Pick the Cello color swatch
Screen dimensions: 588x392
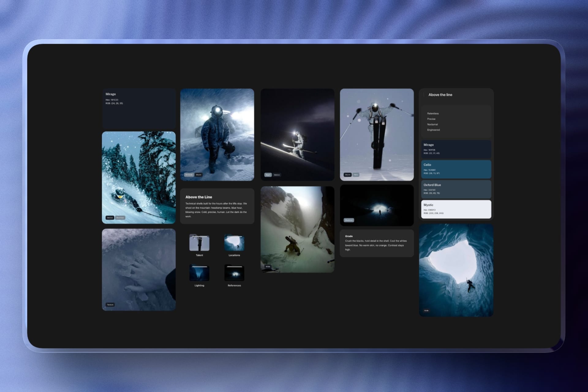tap(456, 169)
